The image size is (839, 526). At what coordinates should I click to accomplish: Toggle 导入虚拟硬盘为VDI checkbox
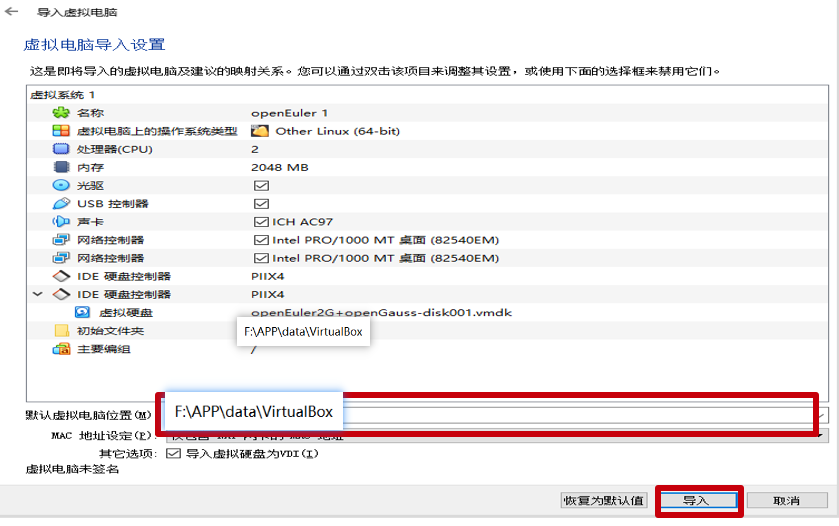click(x=173, y=454)
